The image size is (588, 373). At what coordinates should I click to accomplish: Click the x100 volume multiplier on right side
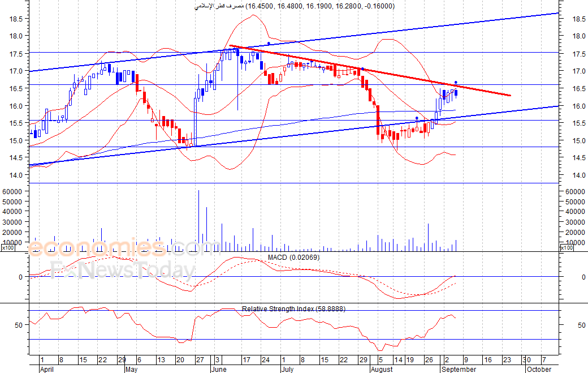(x=567, y=248)
